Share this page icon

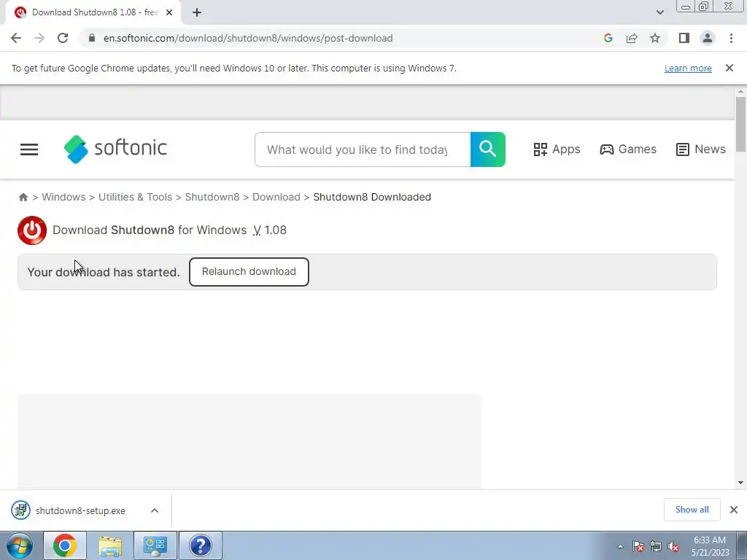click(x=632, y=38)
